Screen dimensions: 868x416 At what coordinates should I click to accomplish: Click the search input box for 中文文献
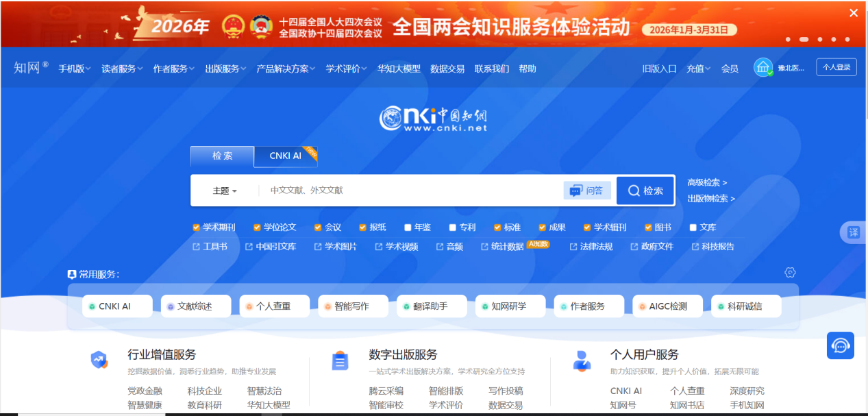411,191
